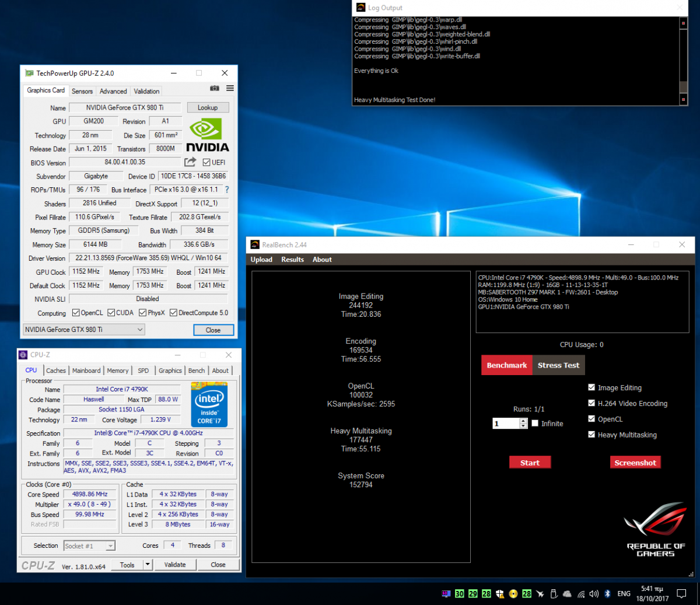Click the CPU-Z title bar app icon
Viewport: 700px width, 605px height.
coord(23,355)
